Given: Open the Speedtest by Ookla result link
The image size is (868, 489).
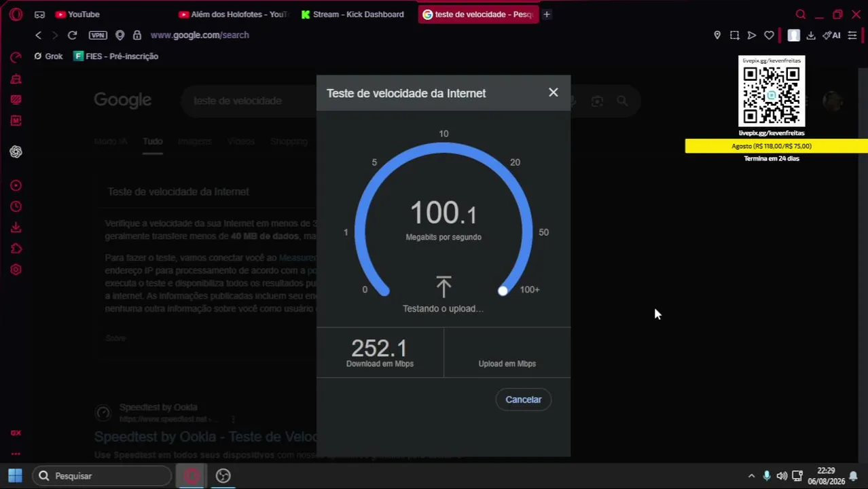Looking at the screenshot, I should coord(205,437).
